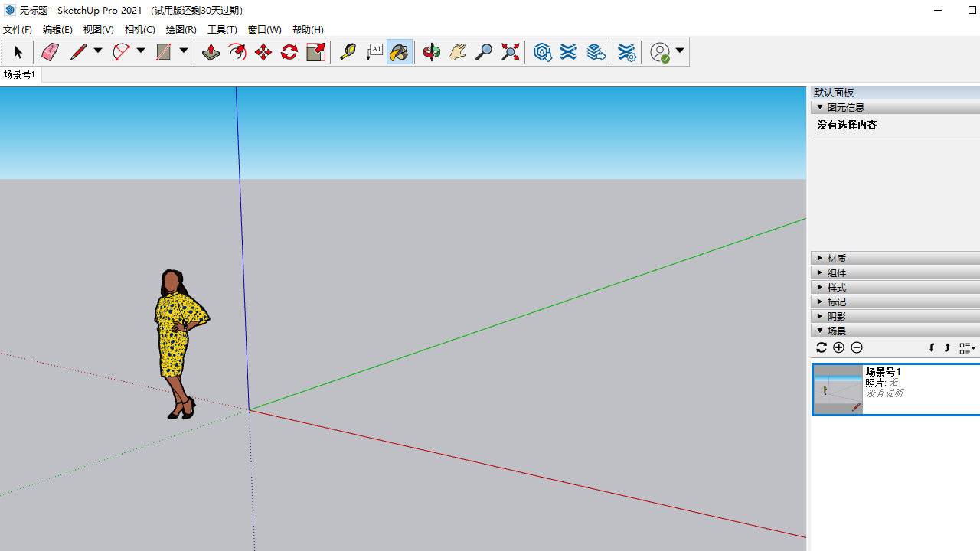Open the Arc tools dropdown arrow

[x=140, y=51]
